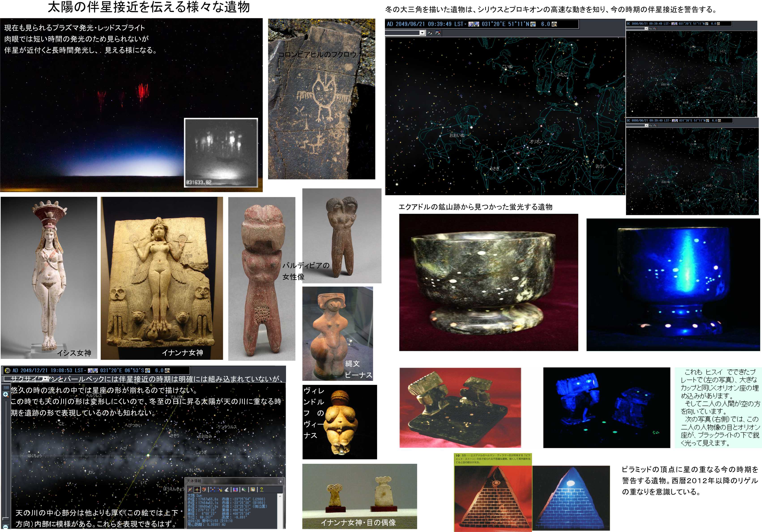762x532 pixels.
Task: Click the brown book icon in 天体情報 toolbar
Action: click(204, 490)
